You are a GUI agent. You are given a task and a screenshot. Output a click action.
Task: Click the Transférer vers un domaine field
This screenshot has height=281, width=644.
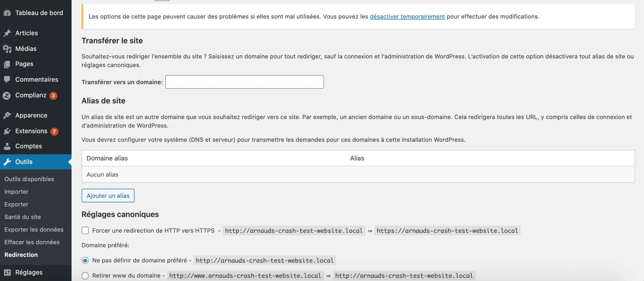pos(244,82)
